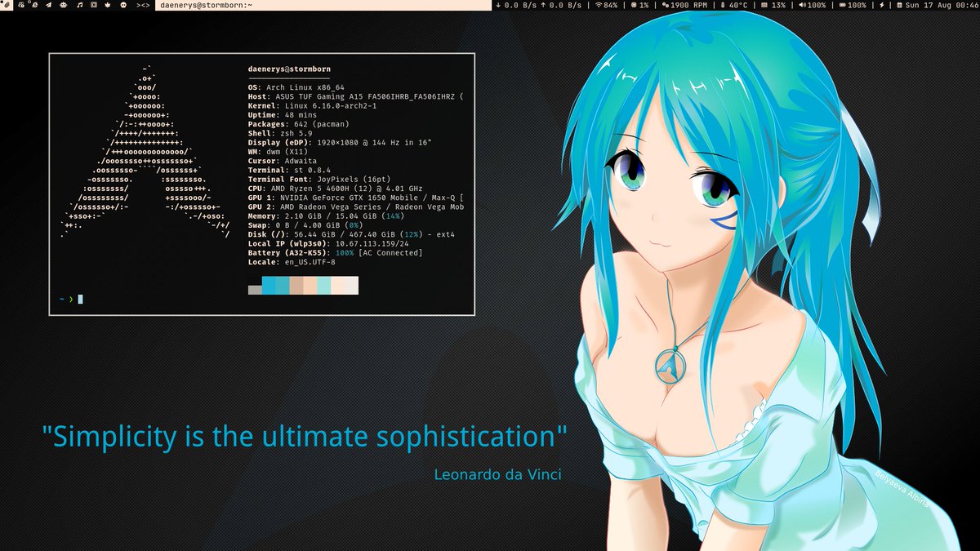Click the network download speed indicator

(x=517, y=5)
